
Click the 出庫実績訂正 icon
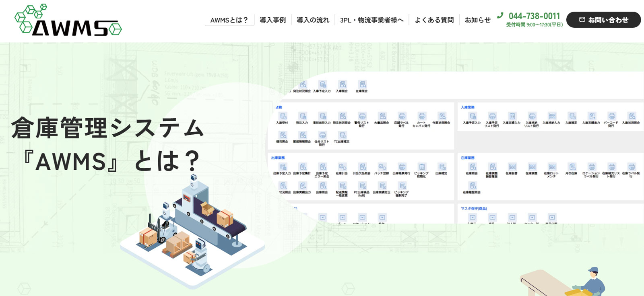(x=382, y=185)
